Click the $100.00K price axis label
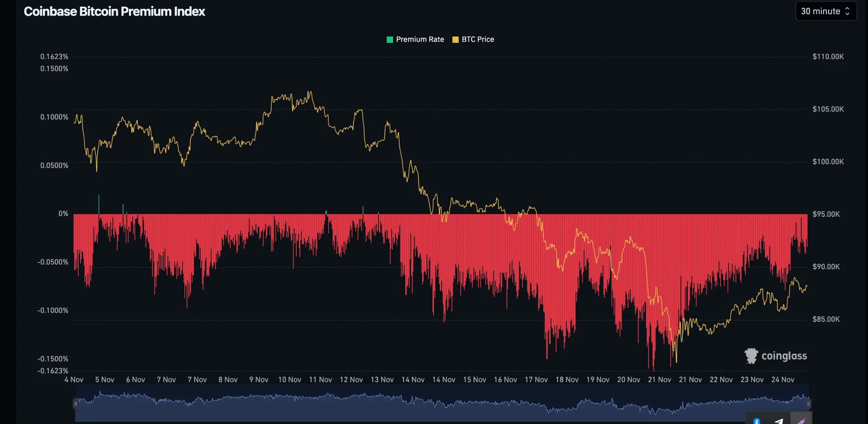 828,162
